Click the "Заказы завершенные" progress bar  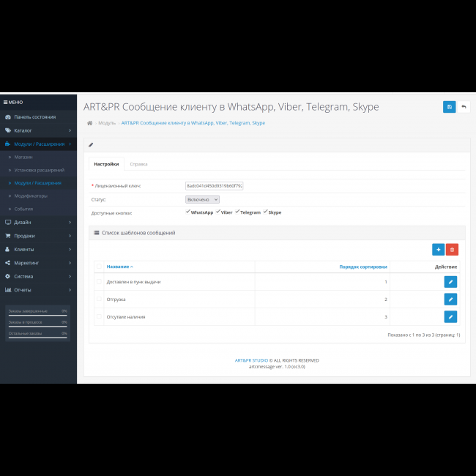coord(38,313)
